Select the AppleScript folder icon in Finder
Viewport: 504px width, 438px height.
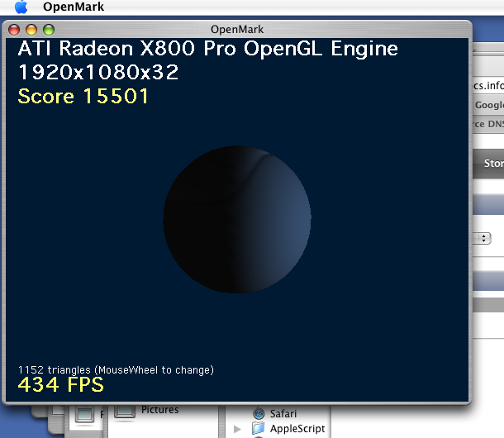point(259,428)
